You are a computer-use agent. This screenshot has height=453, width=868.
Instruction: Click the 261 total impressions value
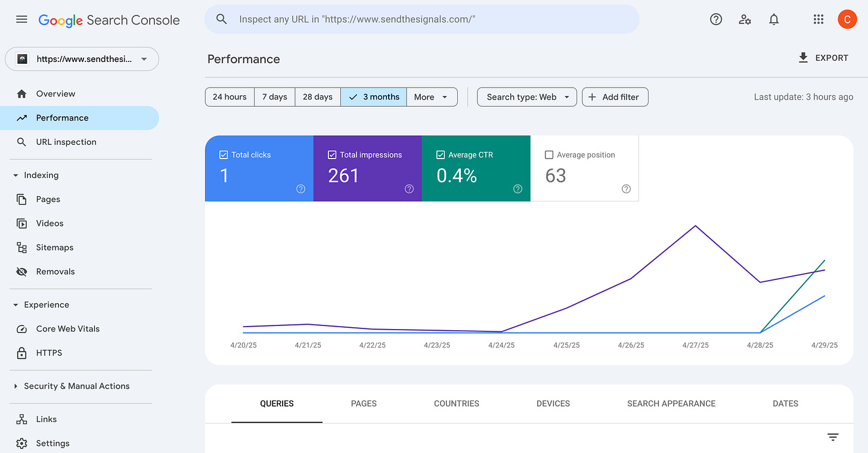tap(343, 175)
